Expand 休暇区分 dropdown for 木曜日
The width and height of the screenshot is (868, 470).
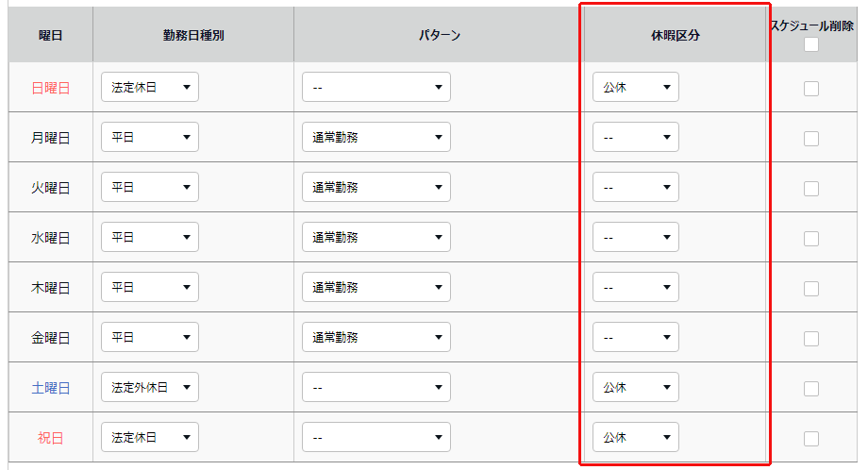[635, 287]
